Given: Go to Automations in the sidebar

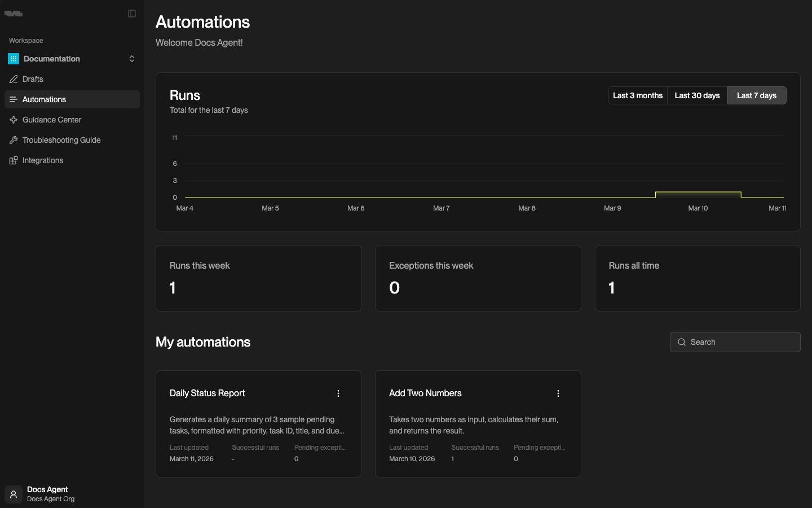Looking at the screenshot, I should 44,99.
